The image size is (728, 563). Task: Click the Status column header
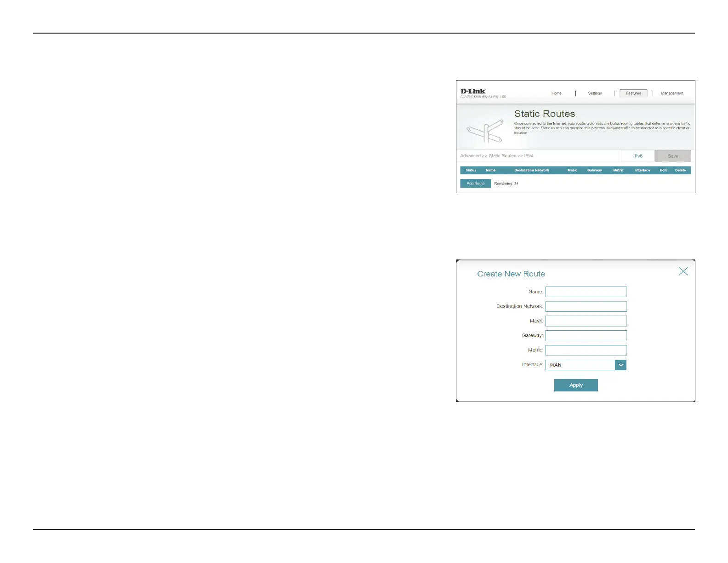471,170
